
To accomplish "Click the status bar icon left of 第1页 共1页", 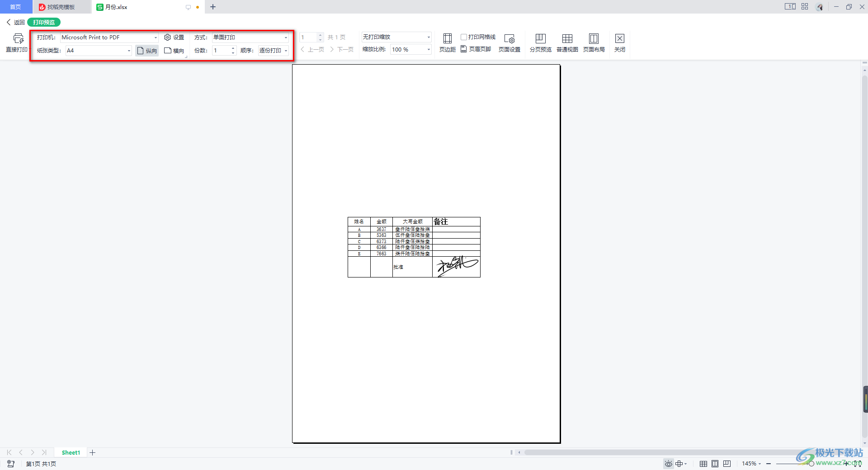I will 11,464.
